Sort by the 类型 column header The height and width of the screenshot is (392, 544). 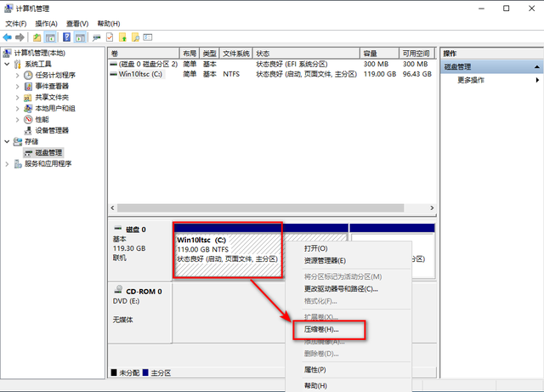click(210, 54)
